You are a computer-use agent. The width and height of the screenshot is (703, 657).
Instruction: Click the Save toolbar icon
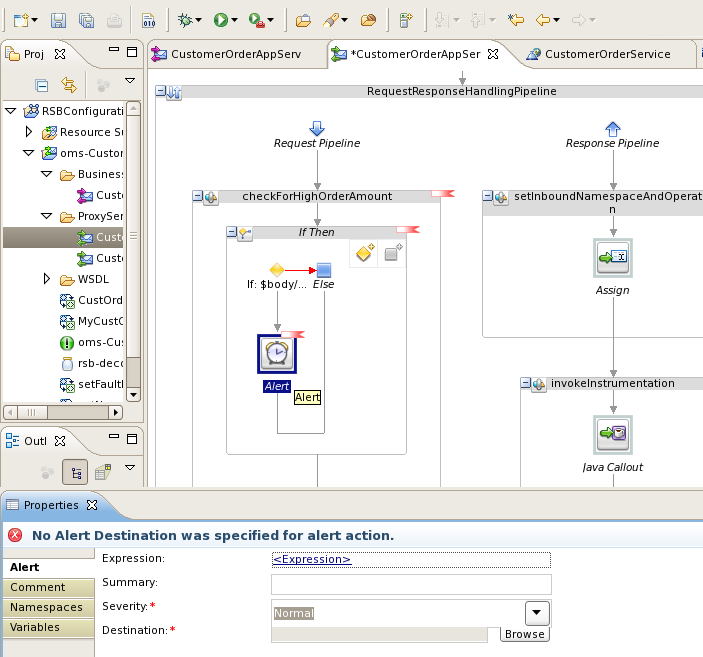coord(58,20)
